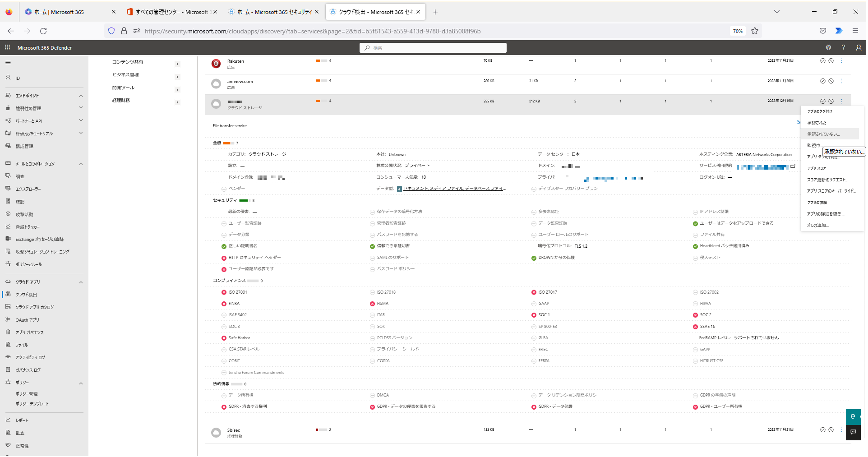Collapse the ポリシー section chevron
This screenshot has width=868, height=457.
81,383
